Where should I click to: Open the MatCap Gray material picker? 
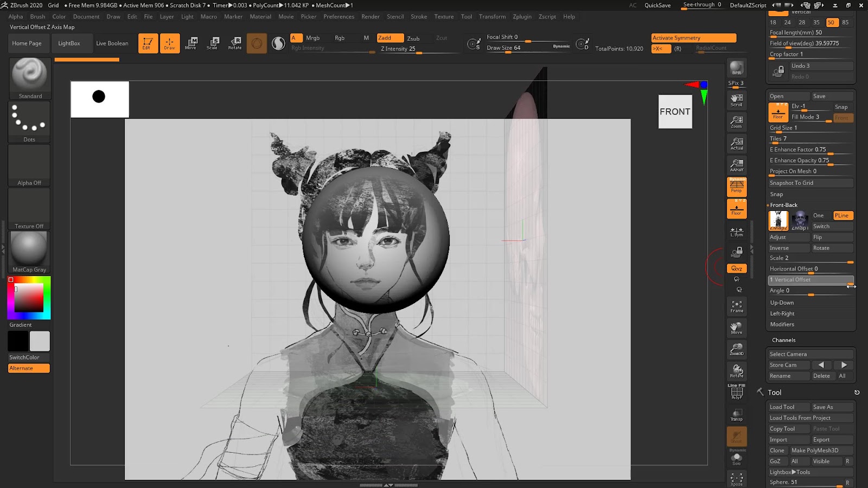point(29,252)
